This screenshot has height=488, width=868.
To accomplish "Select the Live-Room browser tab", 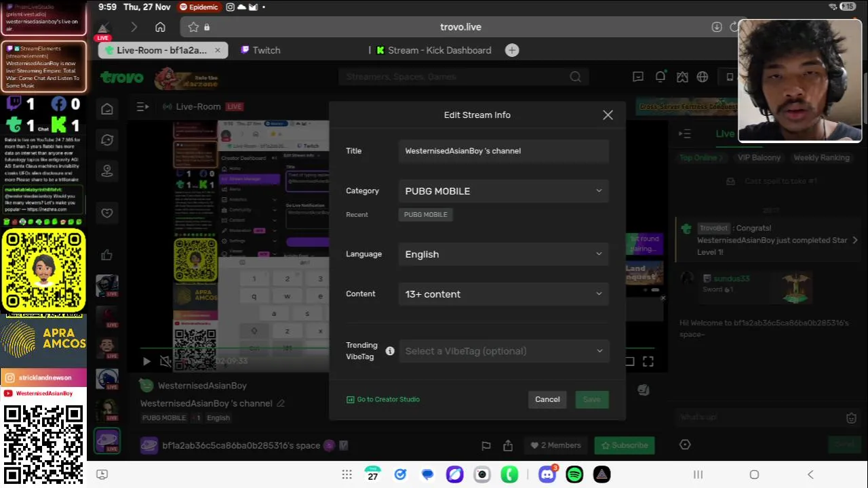I will point(161,50).
